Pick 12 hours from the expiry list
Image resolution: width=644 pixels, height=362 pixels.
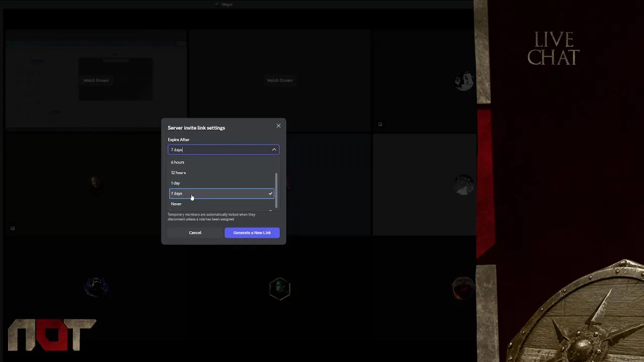point(221,173)
